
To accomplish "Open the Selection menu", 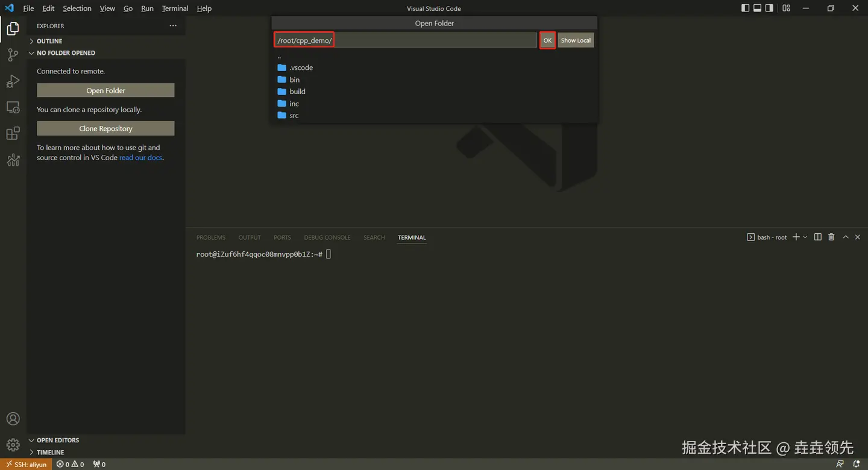I will [x=77, y=8].
